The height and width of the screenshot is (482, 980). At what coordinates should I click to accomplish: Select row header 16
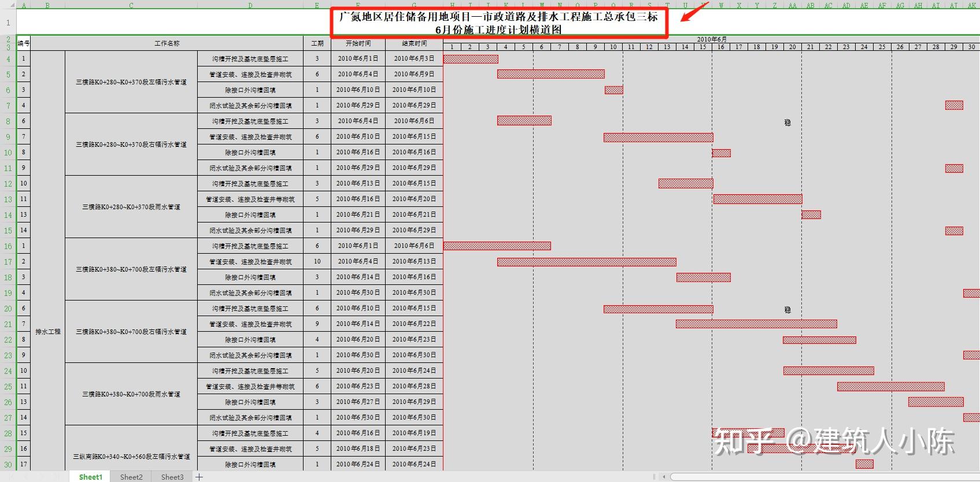[x=8, y=246]
